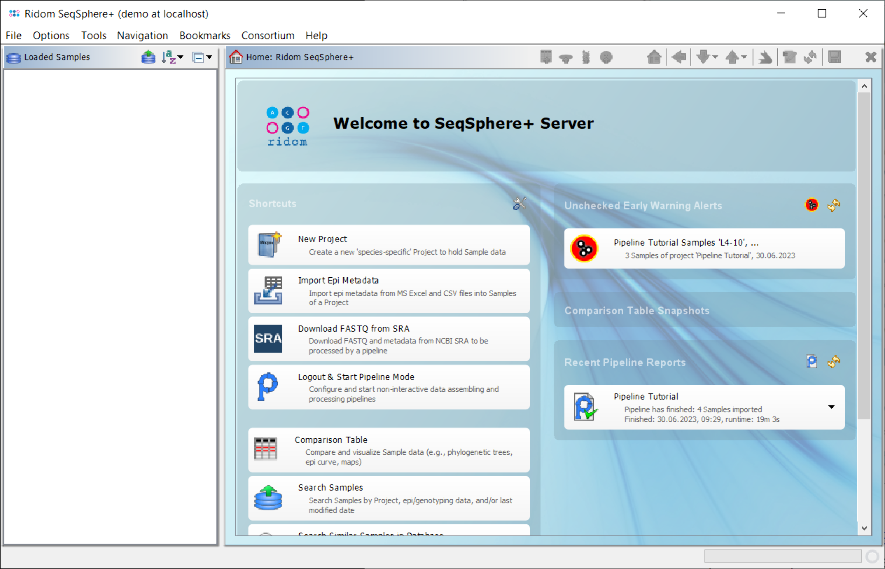This screenshot has height=569, width=885.
Task: Click the Comparison Table Snapshots heading
Action: tap(637, 310)
